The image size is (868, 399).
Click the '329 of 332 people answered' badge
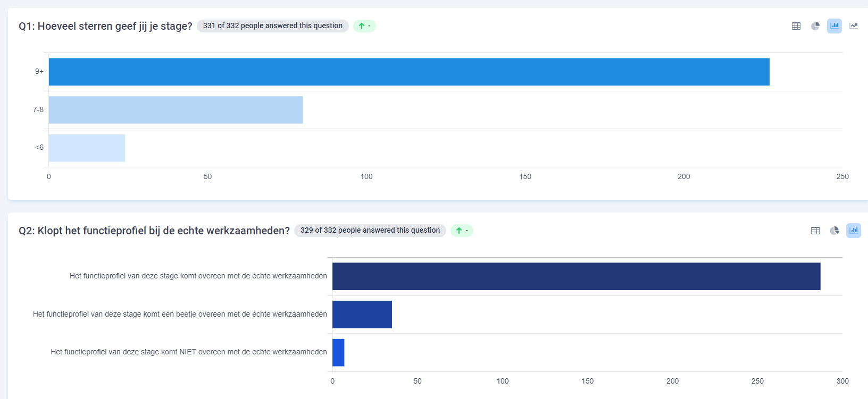370,231
